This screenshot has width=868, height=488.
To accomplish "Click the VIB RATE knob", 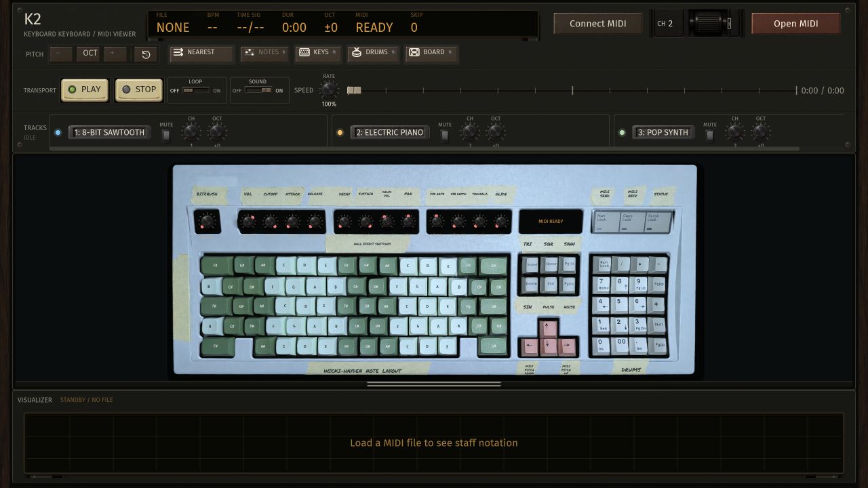I will click(x=437, y=221).
